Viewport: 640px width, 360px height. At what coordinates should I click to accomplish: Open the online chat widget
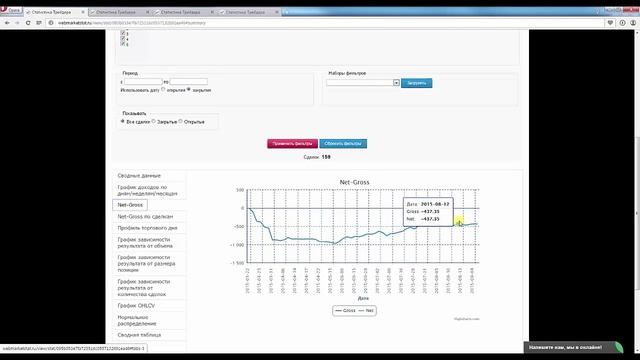pos(573,347)
